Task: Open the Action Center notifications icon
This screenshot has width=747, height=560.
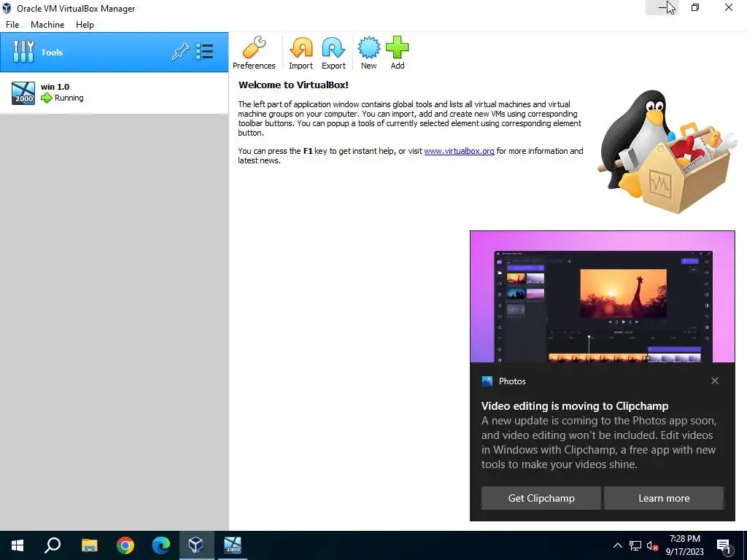Action: 724,546
